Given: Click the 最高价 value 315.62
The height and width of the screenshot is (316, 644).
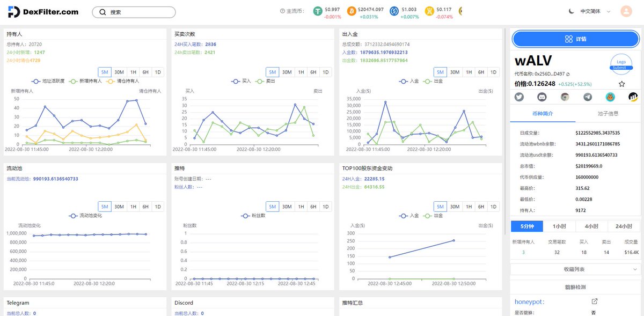Looking at the screenshot, I should coord(582,188).
